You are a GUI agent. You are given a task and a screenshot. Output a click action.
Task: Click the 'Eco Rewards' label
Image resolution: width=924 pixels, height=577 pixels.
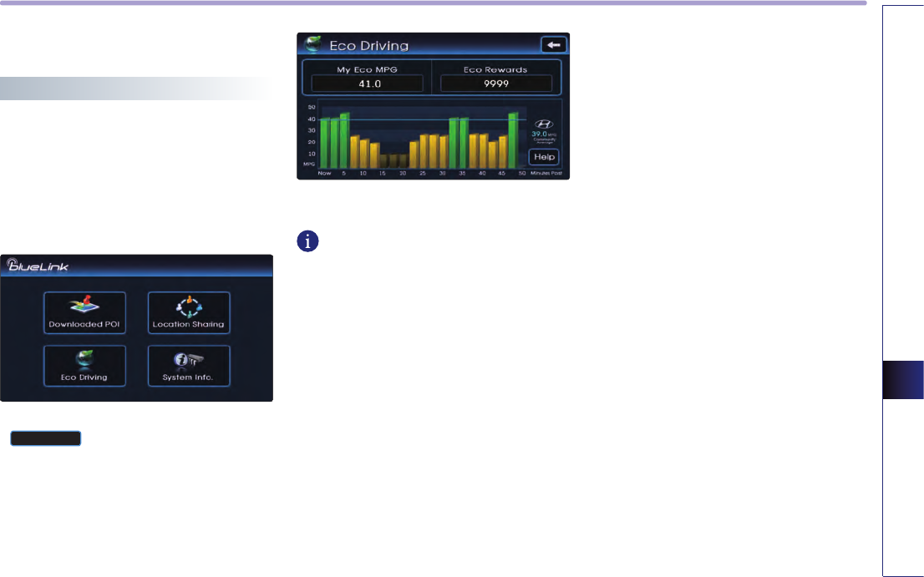coord(495,69)
